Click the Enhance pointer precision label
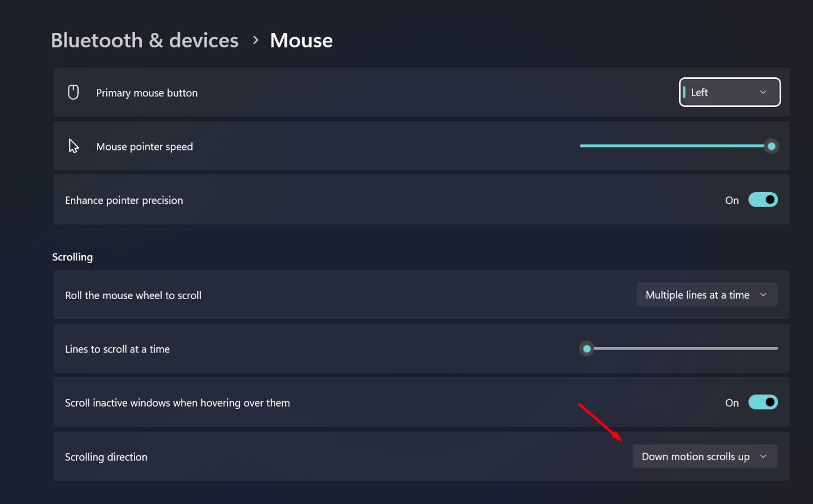Screen dimensions: 813x504 pos(124,201)
